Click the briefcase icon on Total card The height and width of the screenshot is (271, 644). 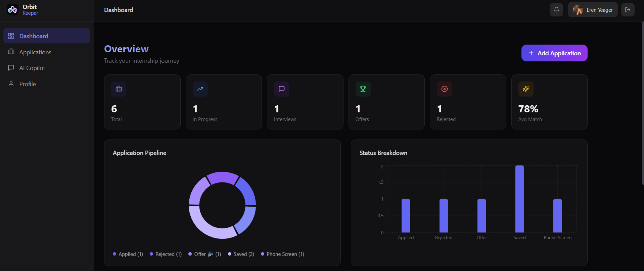tap(119, 89)
